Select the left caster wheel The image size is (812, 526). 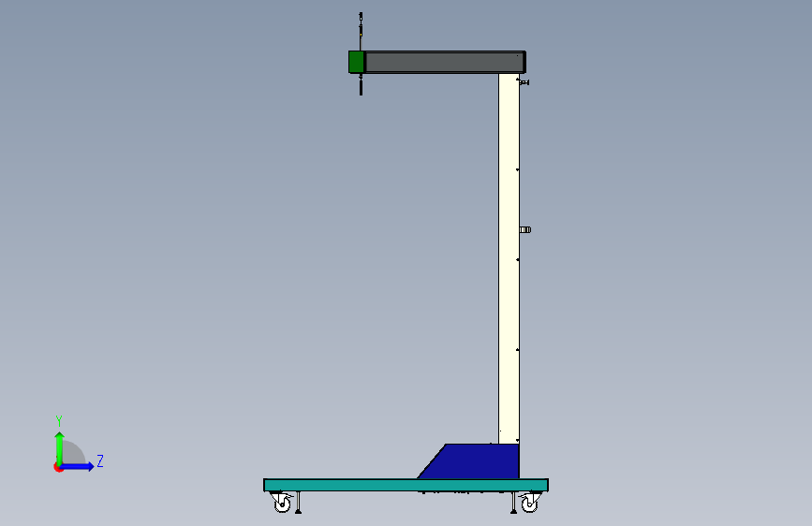282,503
